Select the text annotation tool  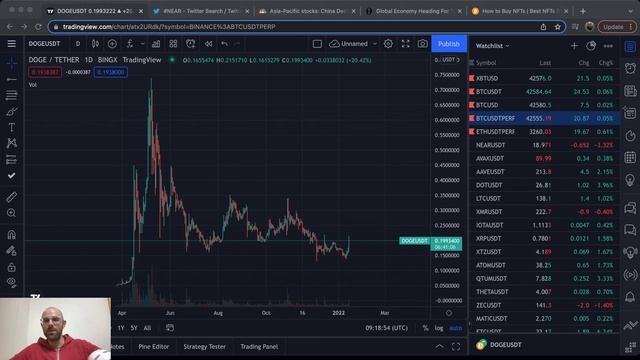(x=11, y=127)
